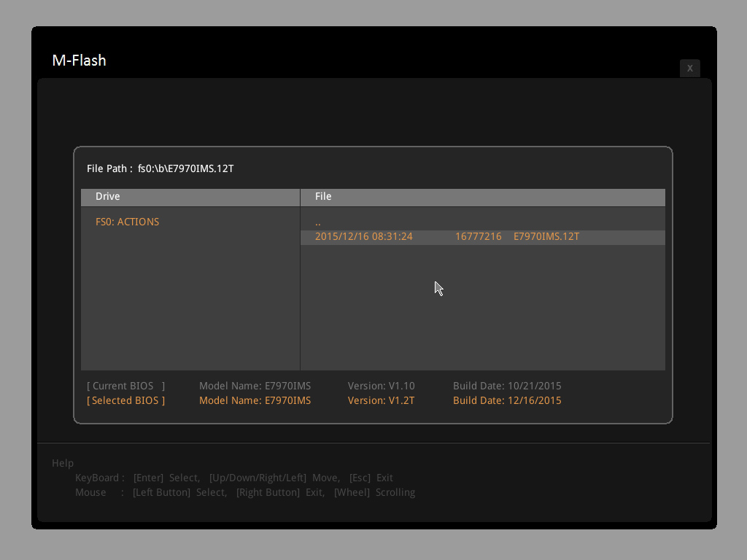Screen dimensions: 747x560
Task: Click the KeyBoard help line
Action: point(234,478)
